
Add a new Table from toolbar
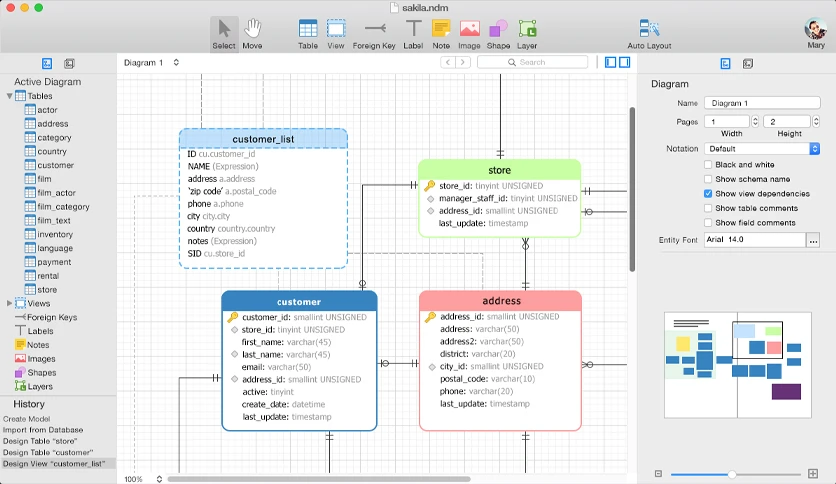[x=308, y=34]
